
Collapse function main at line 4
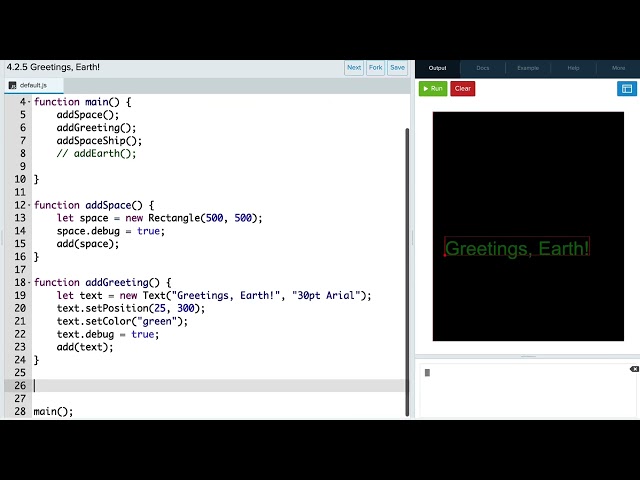click(29, 102)
